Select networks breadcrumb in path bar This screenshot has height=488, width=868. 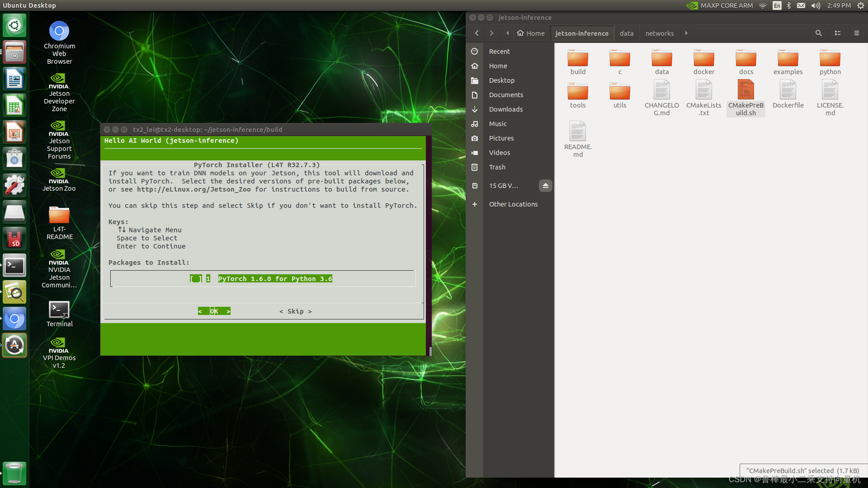[x=660, y=33]
